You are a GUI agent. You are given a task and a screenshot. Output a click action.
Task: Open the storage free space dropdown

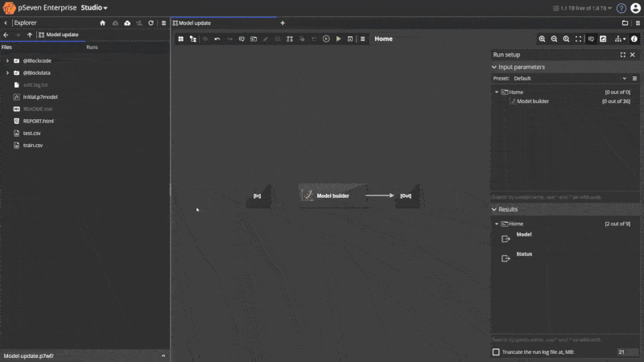(x=582, y=8)
